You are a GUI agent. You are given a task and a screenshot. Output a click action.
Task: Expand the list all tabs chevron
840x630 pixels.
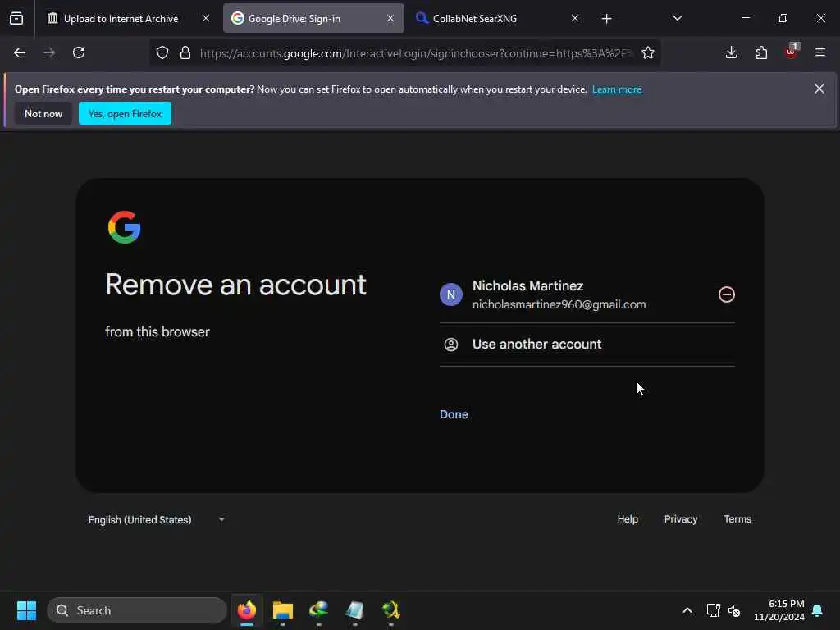(x=677, y=19)
